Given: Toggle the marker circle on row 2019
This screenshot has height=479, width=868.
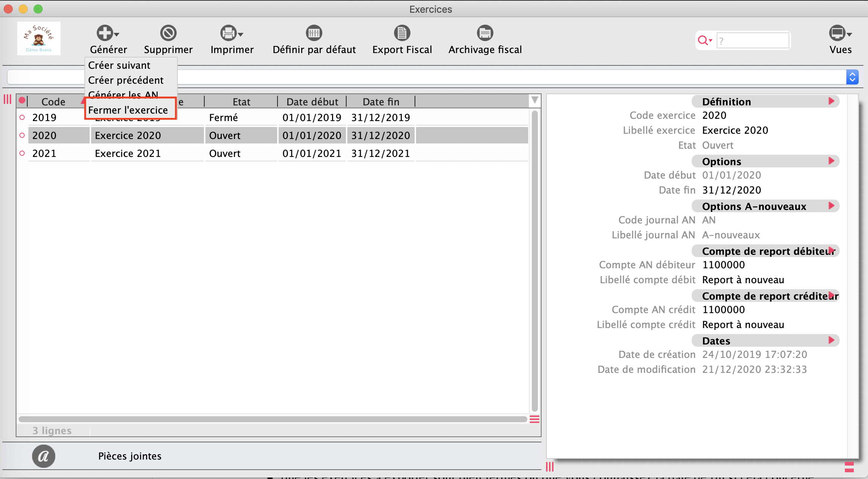Looking at the screenshot, I should [x=22, y=117].
